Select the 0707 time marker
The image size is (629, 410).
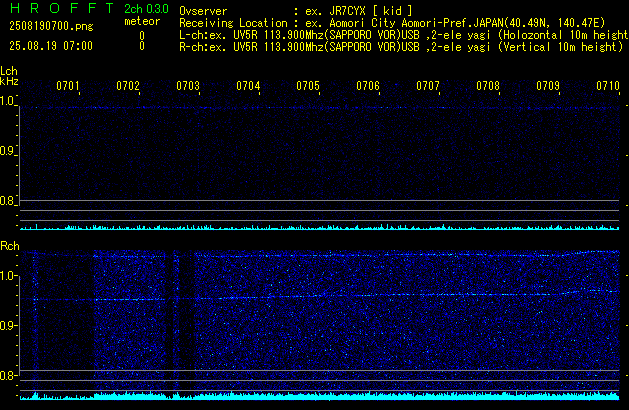[428, 86]
